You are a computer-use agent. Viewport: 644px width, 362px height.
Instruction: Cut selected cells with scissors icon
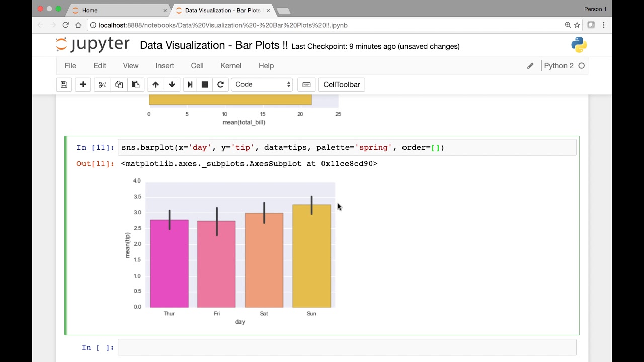tap(102, 84)
